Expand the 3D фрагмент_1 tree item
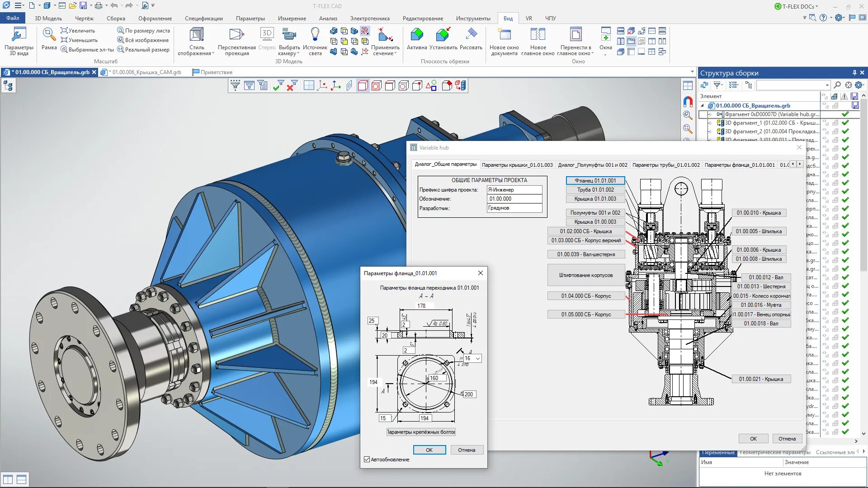This screenshot has width=868, height=488. coord(710,123)
